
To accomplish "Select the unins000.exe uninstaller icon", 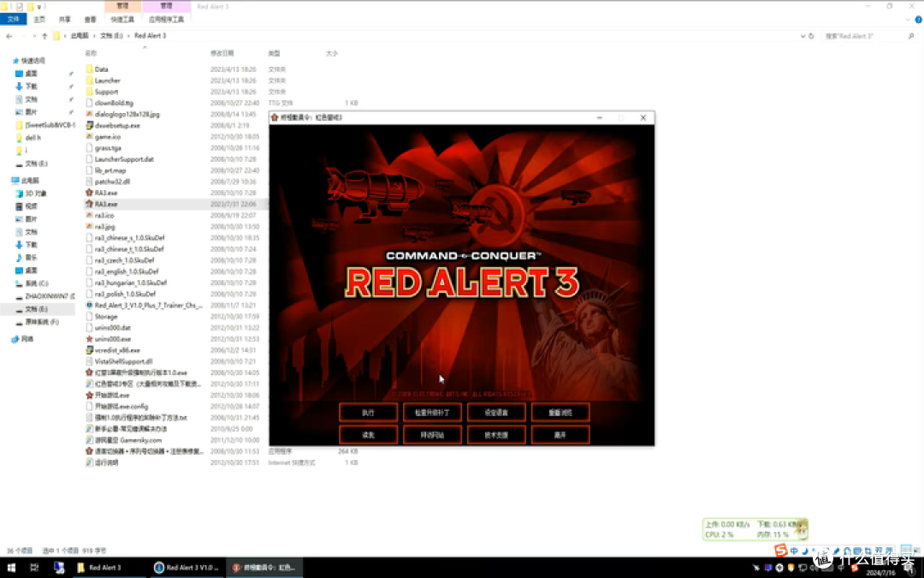I will [x=90, y=338].
